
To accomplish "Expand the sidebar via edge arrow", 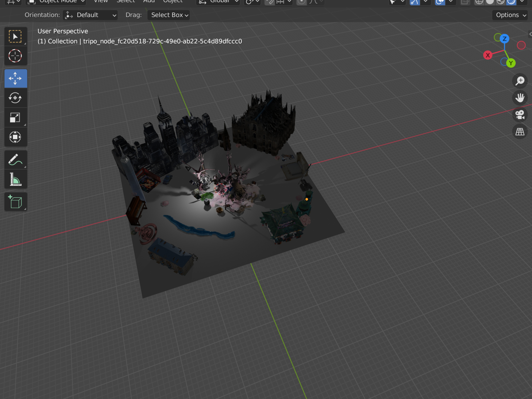I will (530, 34).
